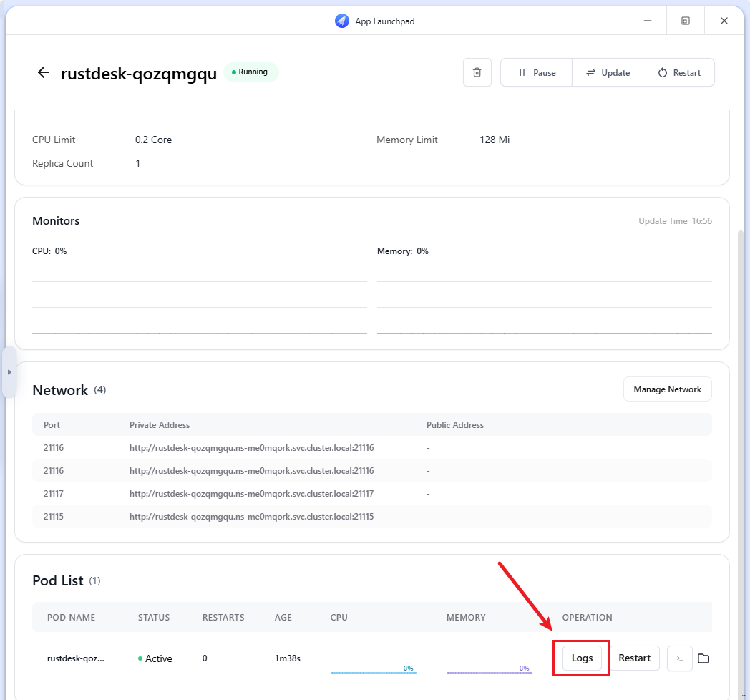Expand the left sidebar handle arrow
The width and height of the screenshot is (750, 700).
pos(9,372)
